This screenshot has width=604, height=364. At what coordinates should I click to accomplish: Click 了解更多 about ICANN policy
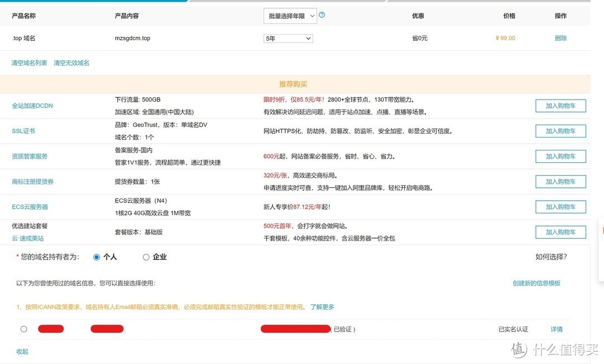[x=322, y=306]
